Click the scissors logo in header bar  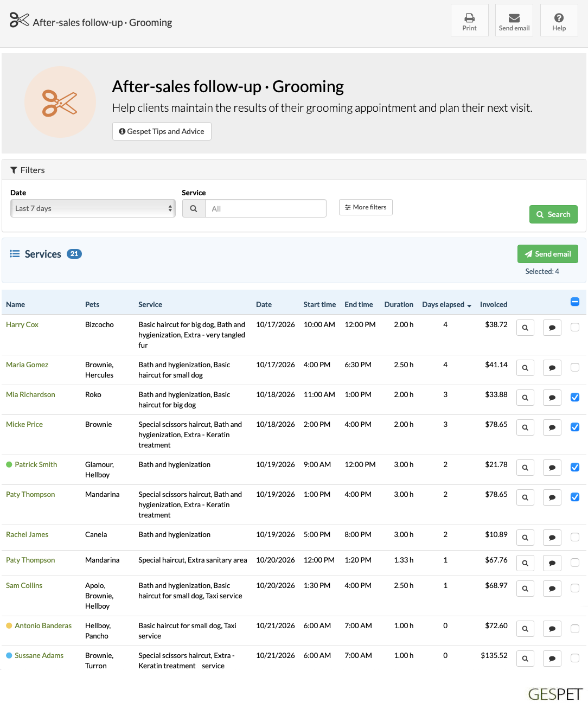coord(20,20)
